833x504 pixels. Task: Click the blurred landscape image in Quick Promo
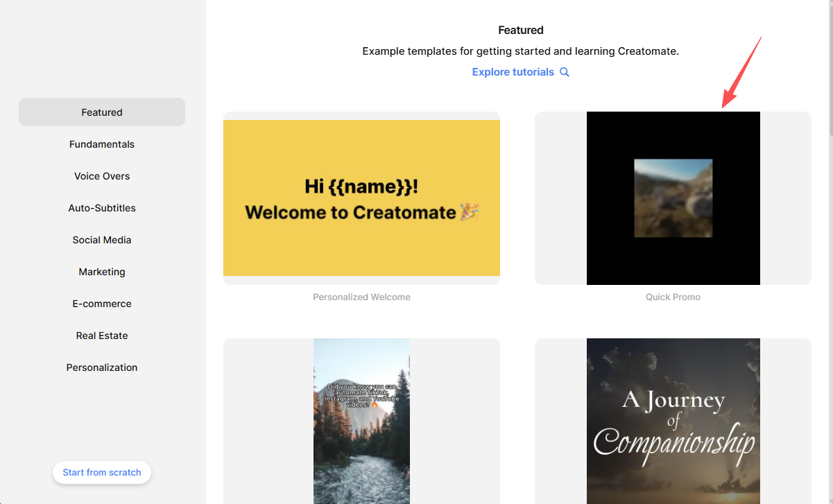[x=673, y=198]
